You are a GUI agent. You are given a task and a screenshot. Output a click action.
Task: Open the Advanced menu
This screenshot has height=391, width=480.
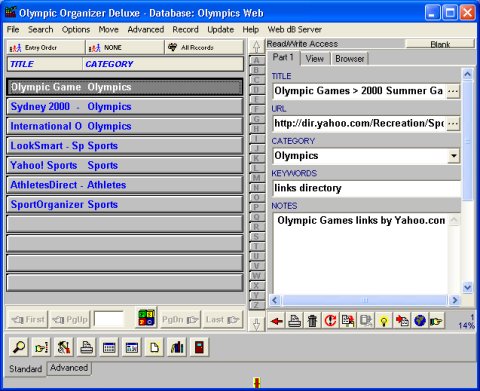click(x=146, y=29)
